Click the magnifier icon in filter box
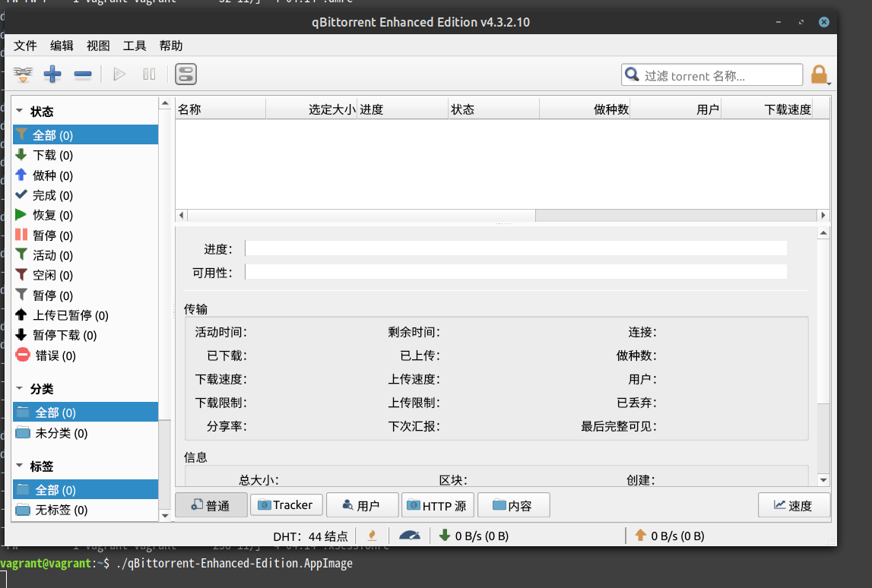The height and width of the screenshot is (588, 872). coord(632,74)
